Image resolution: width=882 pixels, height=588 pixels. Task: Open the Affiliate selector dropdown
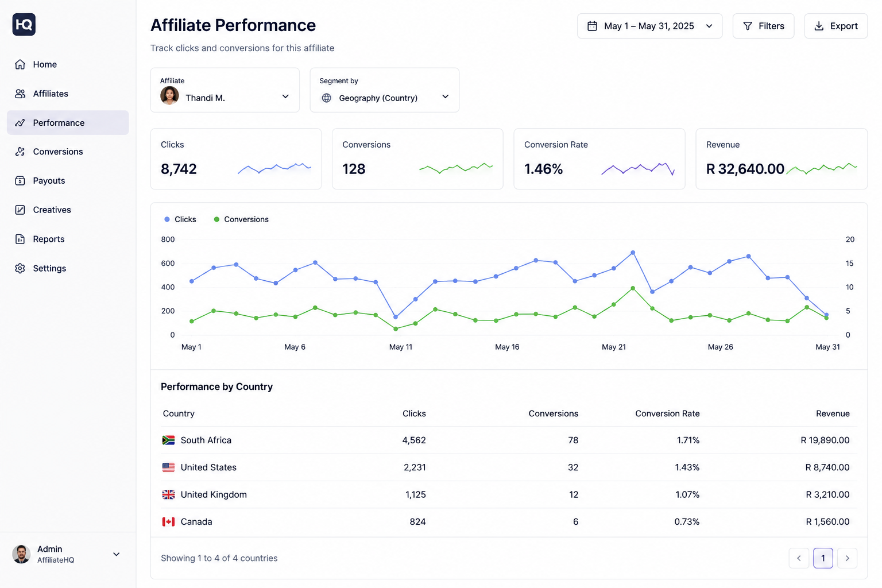point(225,90)
